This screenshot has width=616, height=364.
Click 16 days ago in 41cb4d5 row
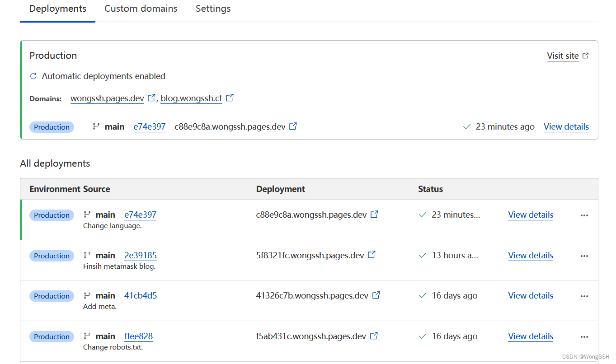455,296
